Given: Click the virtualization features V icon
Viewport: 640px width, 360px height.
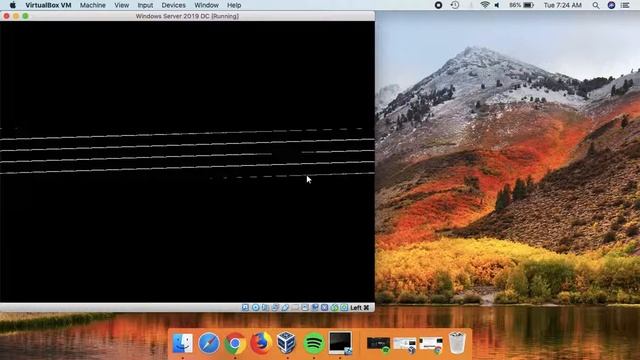Looking at the screenshot, I should pyautogui.click(x=324, y=307).
